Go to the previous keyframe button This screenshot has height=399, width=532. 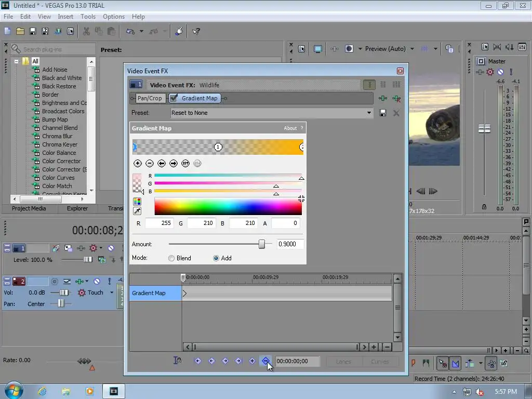pyautogui.click(x=211, y=361)
